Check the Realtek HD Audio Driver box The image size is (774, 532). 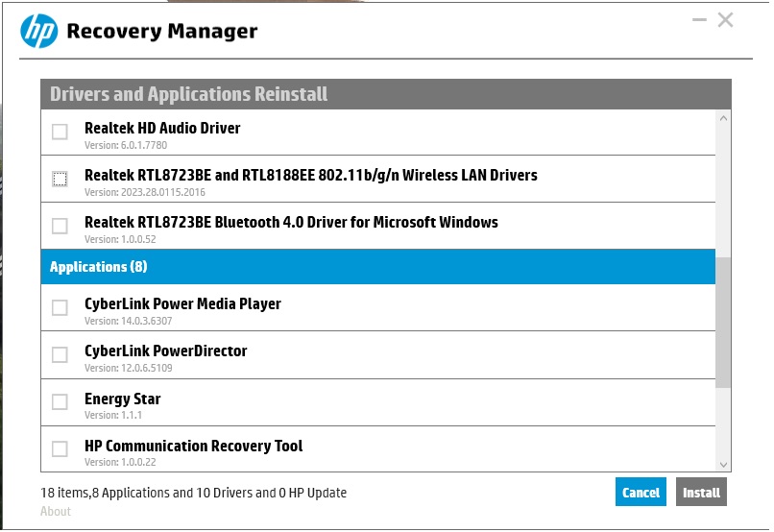[60, 132]
